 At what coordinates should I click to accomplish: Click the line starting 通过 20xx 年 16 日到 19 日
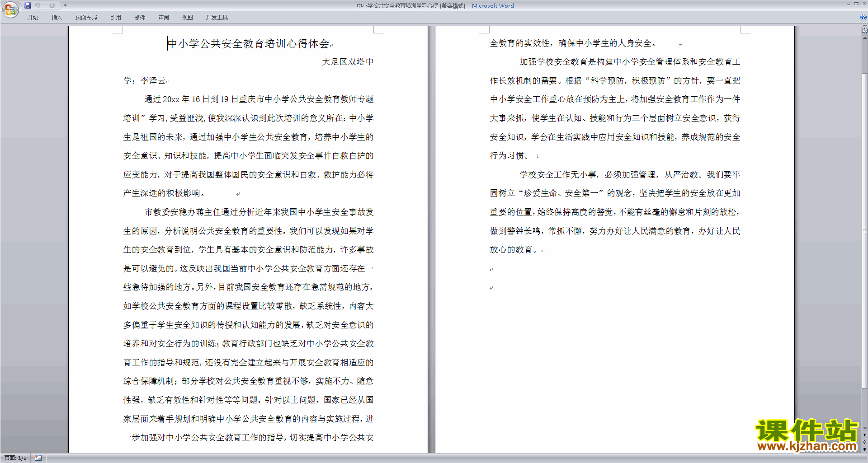point(259,99)
